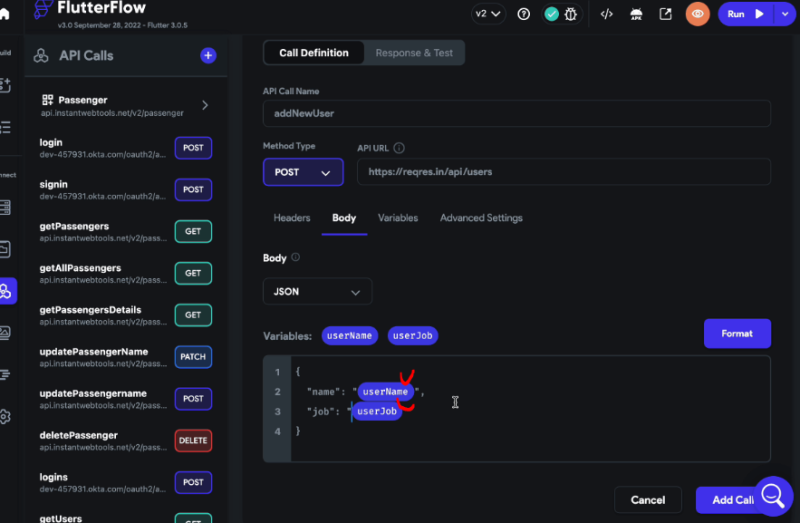Click userJob chip in JSON line 3
This screenshot has width=800, height=523.
377,411
